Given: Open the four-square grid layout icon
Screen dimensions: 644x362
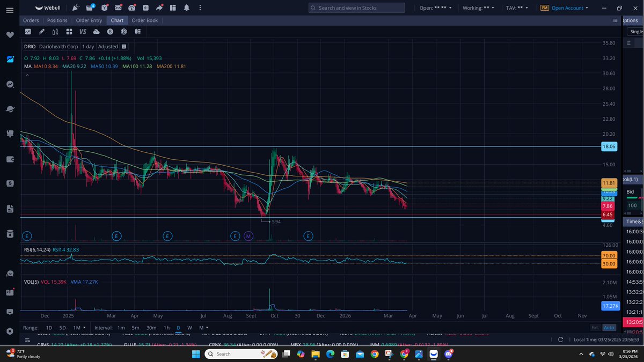Looking at the screenshot, I should [x=68, y=32].
